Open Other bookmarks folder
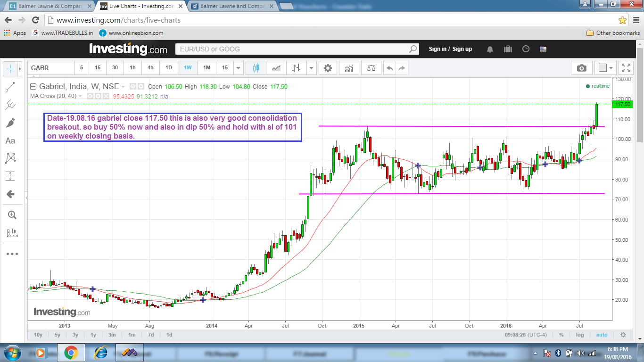 coord(613,33)
